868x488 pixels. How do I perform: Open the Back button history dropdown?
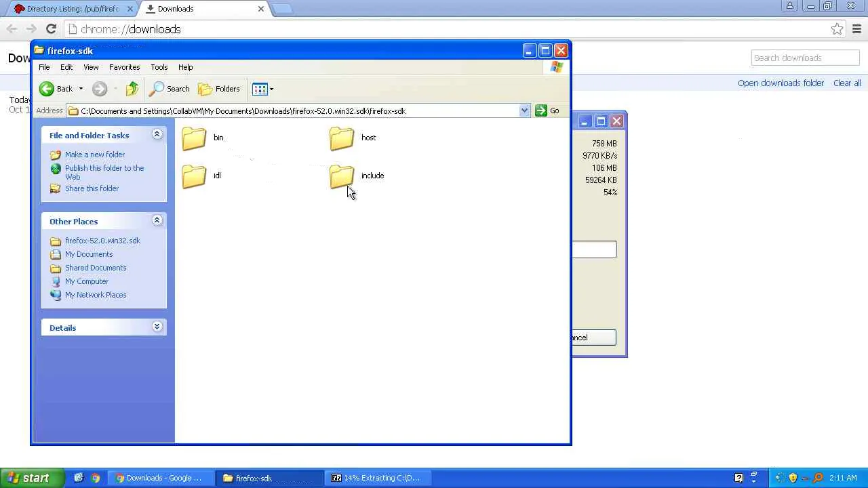coord(81,89)
